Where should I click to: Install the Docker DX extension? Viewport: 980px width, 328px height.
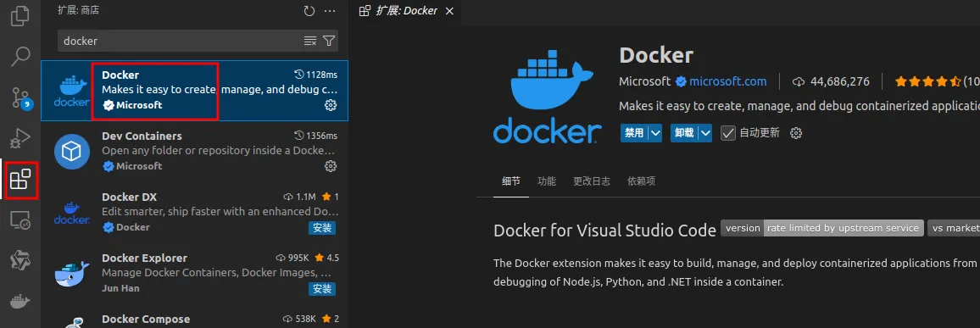tap(322, 227)
